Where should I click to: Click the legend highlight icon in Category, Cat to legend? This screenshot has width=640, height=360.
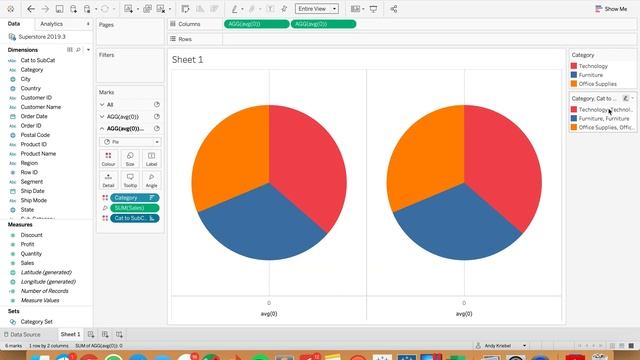pyautogui.click(x=625, y=98)
